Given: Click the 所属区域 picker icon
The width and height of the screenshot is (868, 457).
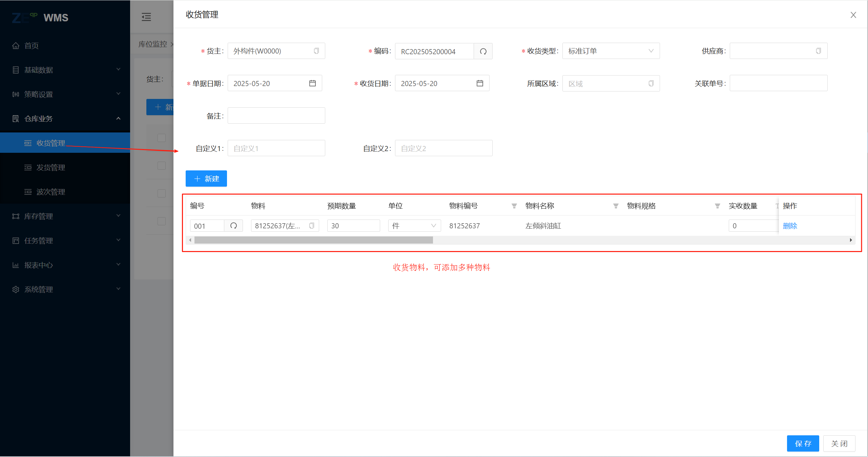Looking at the screenshot, I should pos(651,84).
